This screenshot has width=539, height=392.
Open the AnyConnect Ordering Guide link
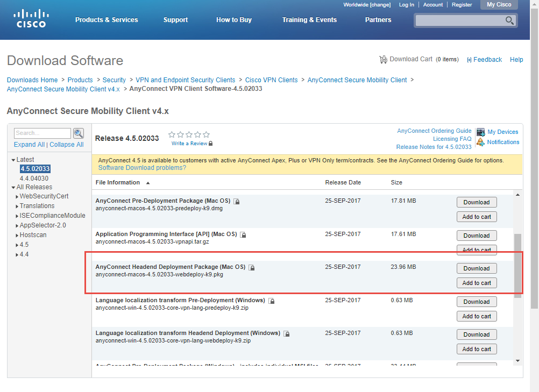434,131
